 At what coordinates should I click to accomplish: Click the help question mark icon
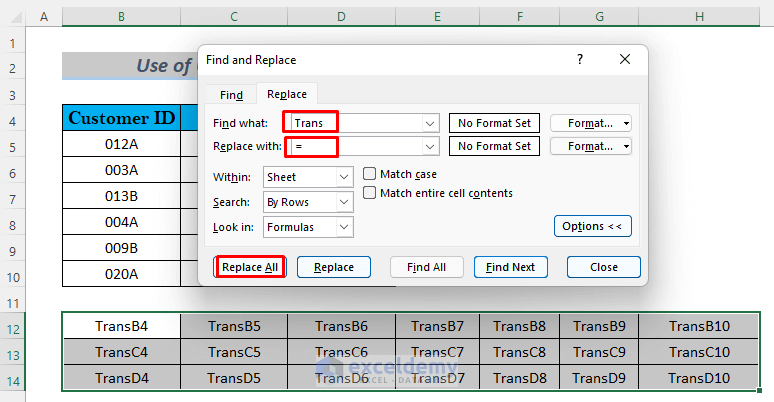(580, 60)
